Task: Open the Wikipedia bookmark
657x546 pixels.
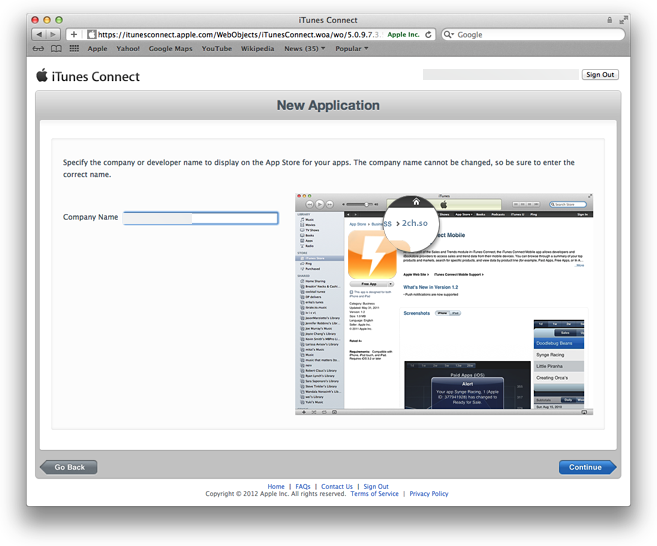Action: tap(257, 49)
